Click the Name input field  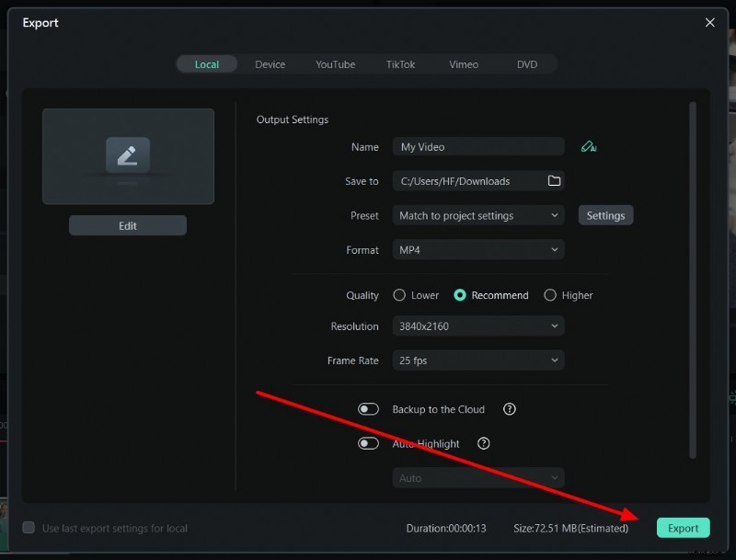[x=477, y=145]
